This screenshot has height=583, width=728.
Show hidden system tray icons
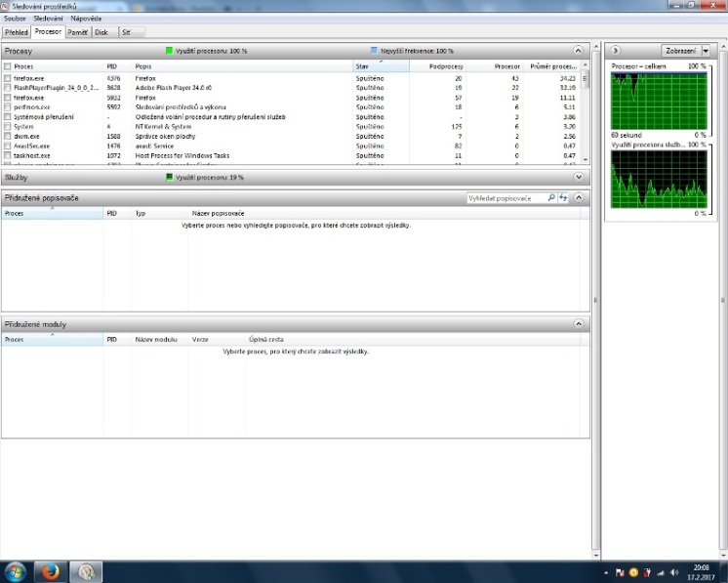click(x=605, y=570)
